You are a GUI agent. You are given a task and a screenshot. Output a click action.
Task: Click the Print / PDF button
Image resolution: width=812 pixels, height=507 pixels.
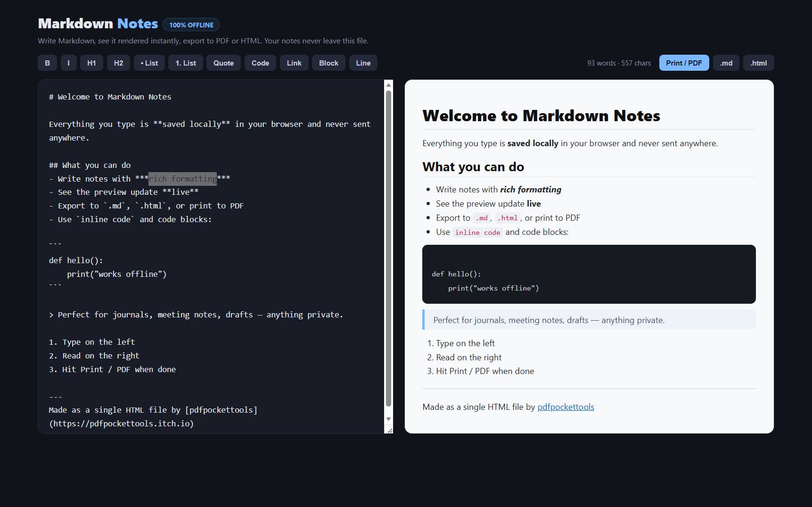pos(684,63)
